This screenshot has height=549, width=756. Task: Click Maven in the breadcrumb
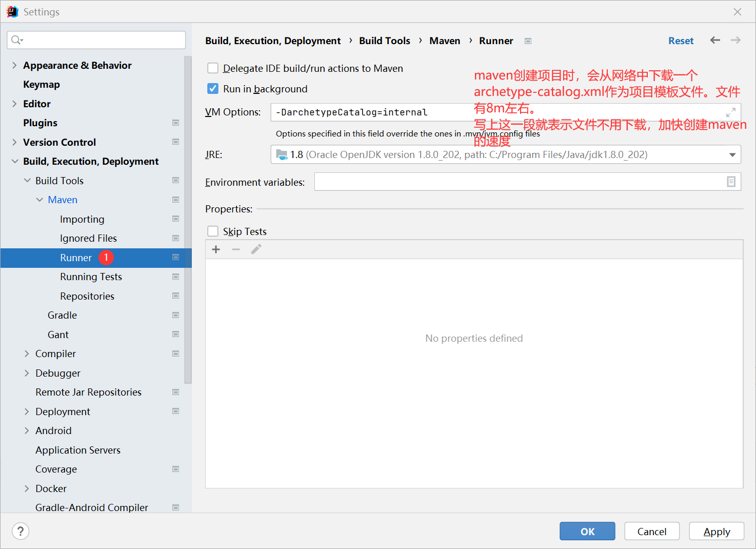tap(445, 41)
